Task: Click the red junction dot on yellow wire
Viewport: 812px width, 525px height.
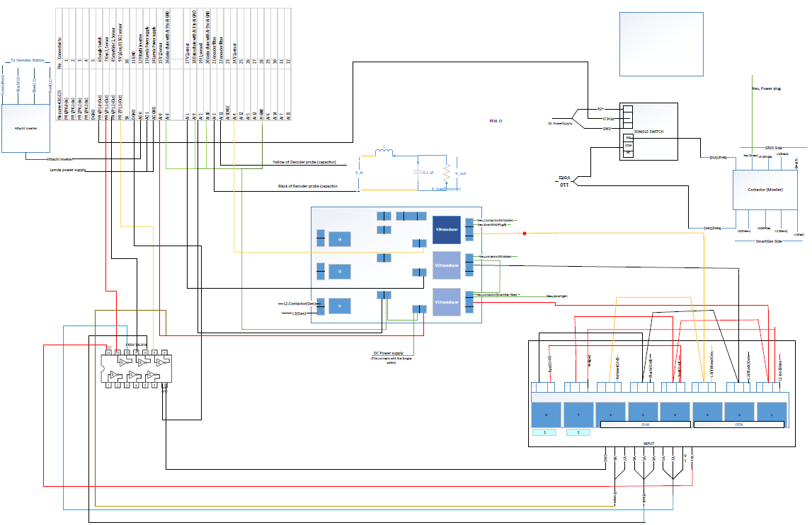Action: [525, 233]
